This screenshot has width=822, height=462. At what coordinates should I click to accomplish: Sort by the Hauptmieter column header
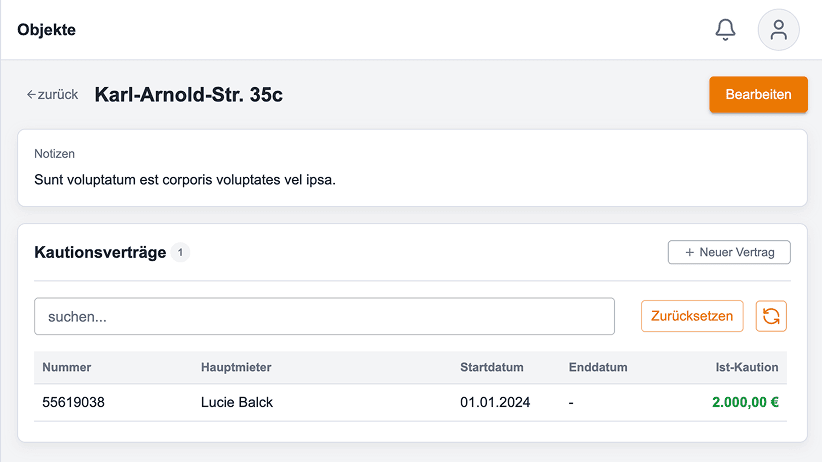[236, 367]
